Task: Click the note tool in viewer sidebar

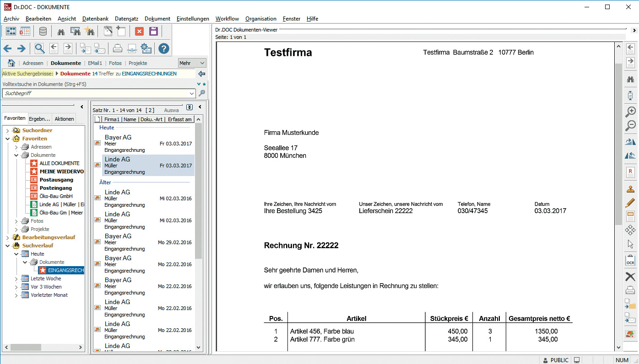Action: point(631,216)
